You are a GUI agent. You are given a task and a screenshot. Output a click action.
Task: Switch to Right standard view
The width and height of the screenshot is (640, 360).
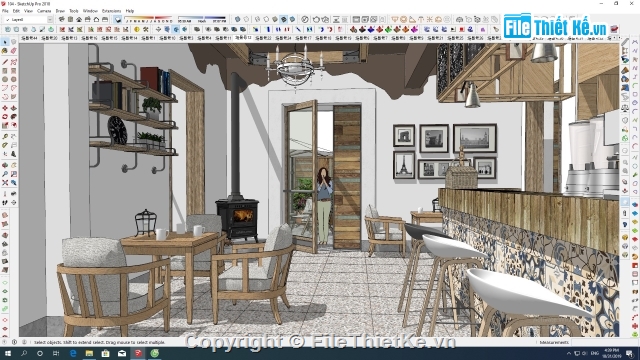coord(87,19)
